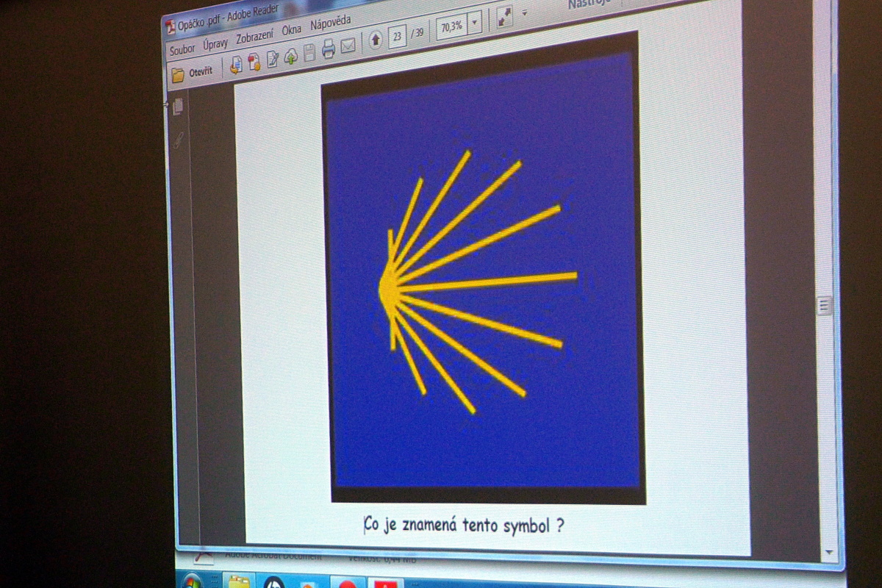Screen dimensions: 882x588
Task: Open the Okna menu
Action: coord(292,29)
